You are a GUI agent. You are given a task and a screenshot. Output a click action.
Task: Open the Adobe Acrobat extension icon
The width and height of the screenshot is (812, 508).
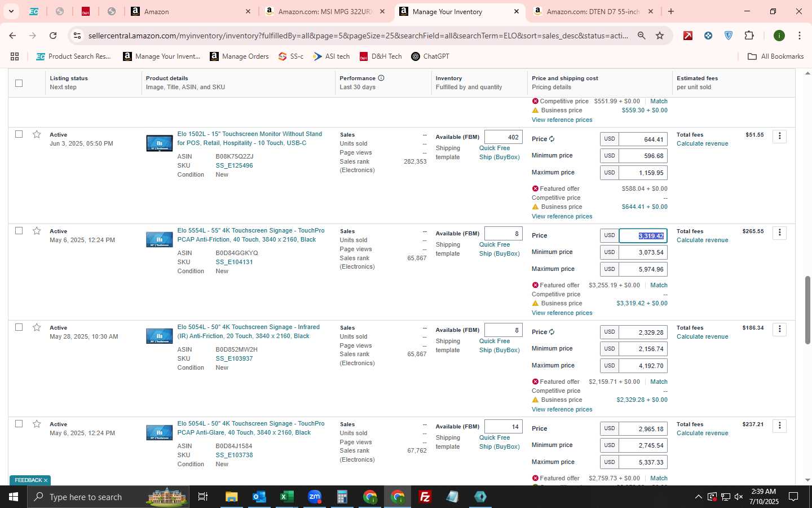pyautogui.click(x=688, y=36)
